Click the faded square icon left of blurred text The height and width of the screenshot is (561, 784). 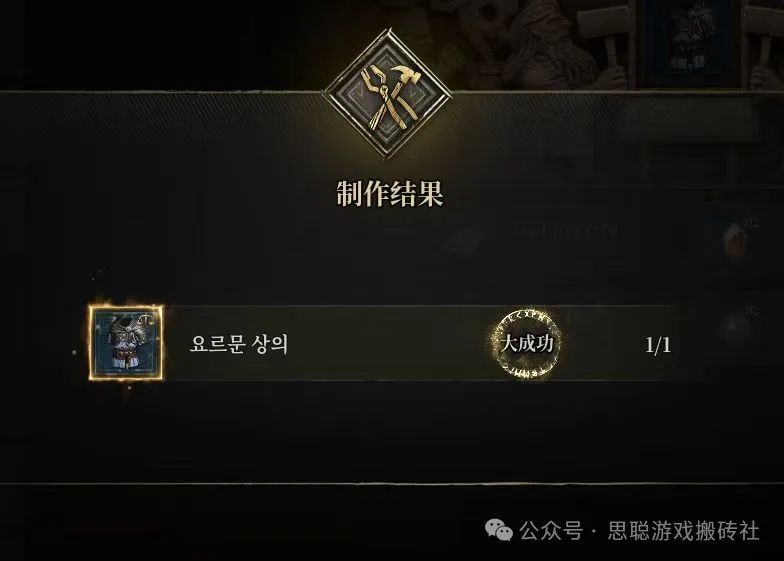460,239
